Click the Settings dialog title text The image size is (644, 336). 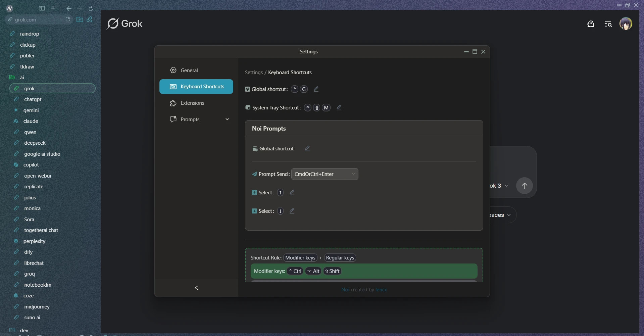[x=309, y=52]
